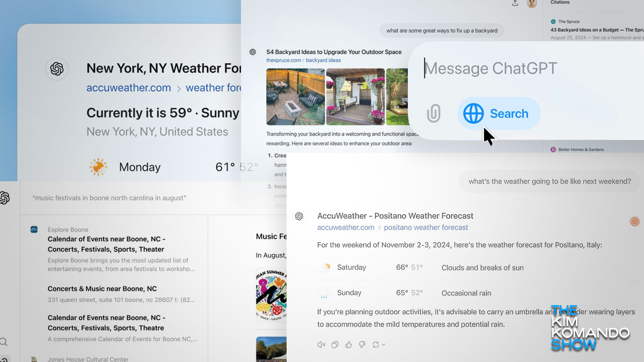Click the 54 Backyard Ideas result title
644x362 pixels.
click(x=334, y=52)
